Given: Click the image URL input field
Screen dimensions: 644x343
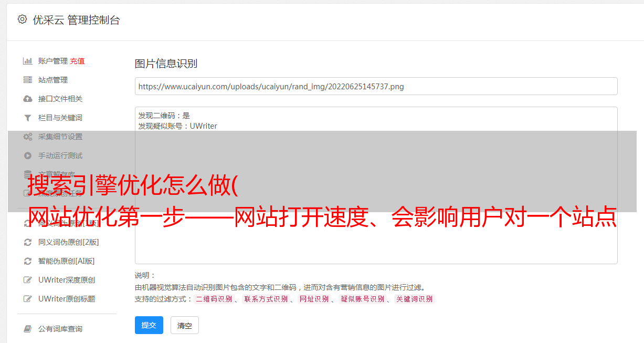Looking at the screenshot, I should tap(376, 86).
